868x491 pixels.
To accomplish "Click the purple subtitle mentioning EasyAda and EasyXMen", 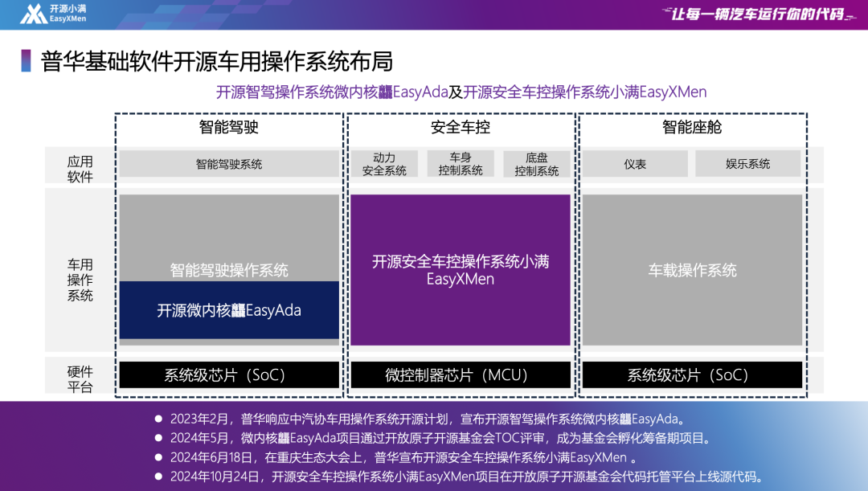I will click(x=461, y=92).
